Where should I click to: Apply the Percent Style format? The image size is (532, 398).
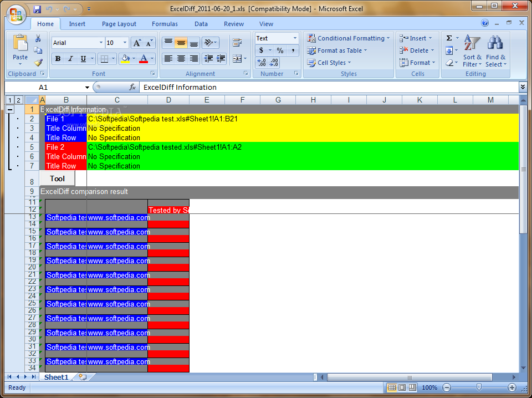pos(280,50)
